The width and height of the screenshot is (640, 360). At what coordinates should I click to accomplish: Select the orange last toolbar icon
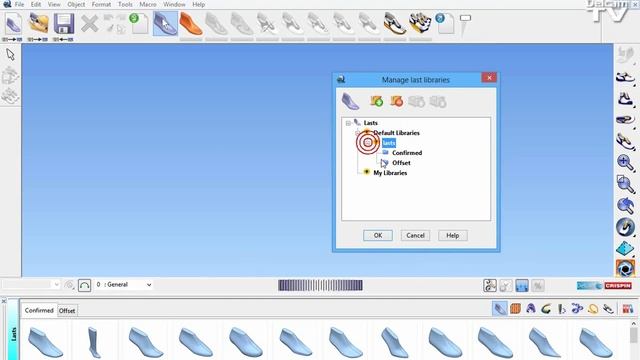pyautogui.click(x=191, y=24)
